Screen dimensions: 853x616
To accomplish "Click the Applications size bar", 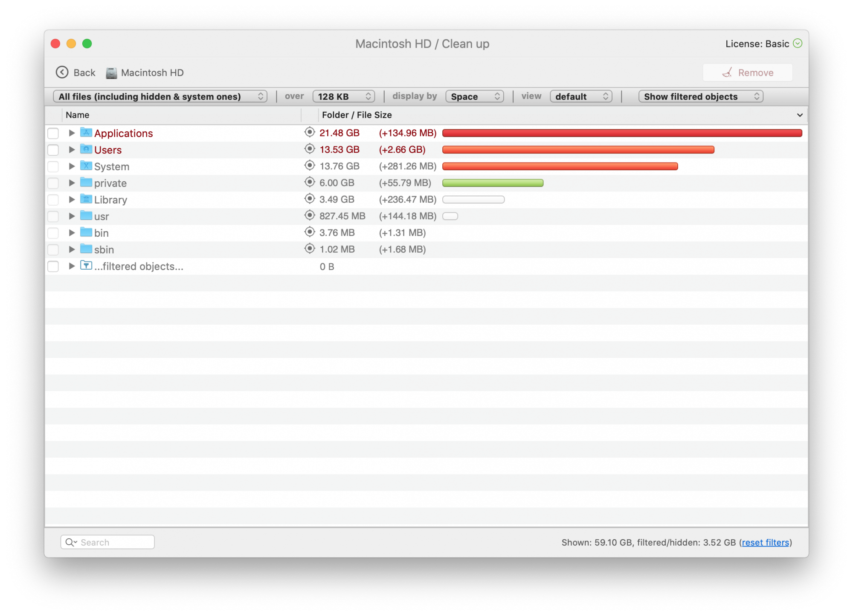I will 622,133.
